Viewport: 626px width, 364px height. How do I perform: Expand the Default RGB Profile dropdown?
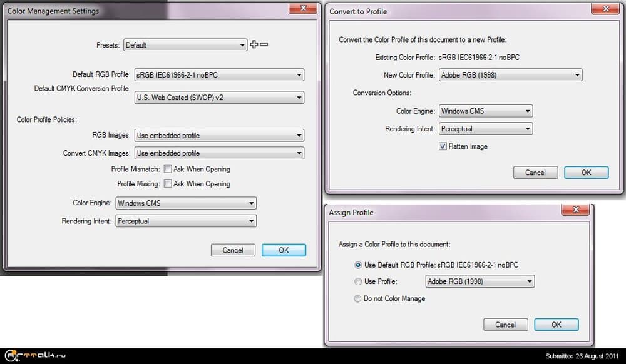[219, 75]
